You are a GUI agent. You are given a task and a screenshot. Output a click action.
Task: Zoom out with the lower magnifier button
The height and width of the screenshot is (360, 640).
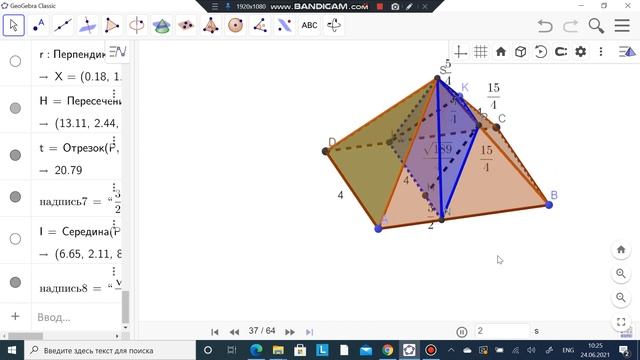621,298
